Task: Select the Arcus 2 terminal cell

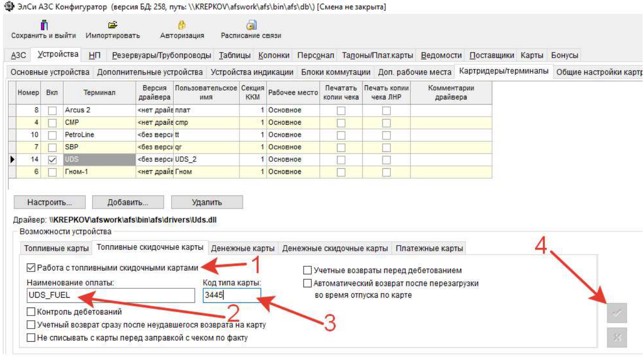Action: point(99,111)
